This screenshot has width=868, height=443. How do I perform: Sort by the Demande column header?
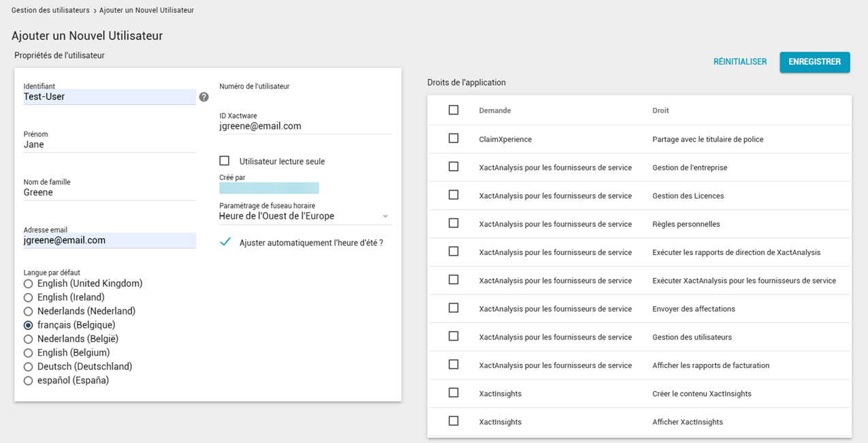point(495,110)
